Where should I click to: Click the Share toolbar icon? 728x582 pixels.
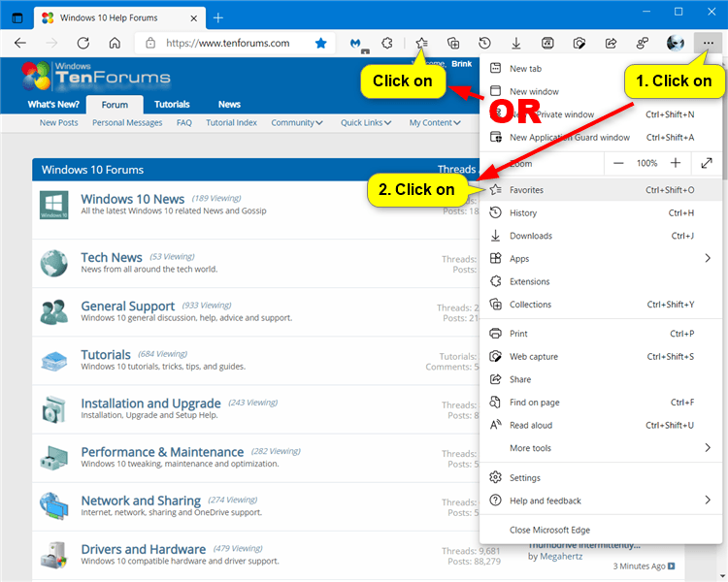pos(611,43)
